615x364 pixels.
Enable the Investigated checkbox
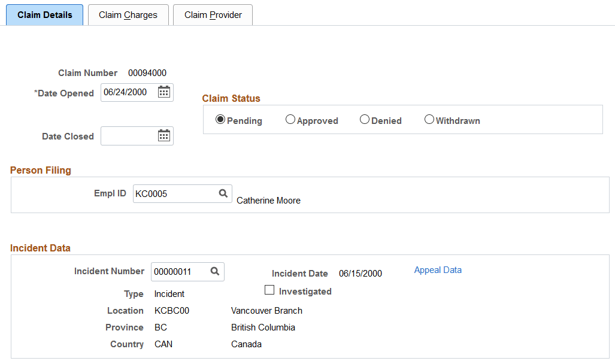pos(269,290)
